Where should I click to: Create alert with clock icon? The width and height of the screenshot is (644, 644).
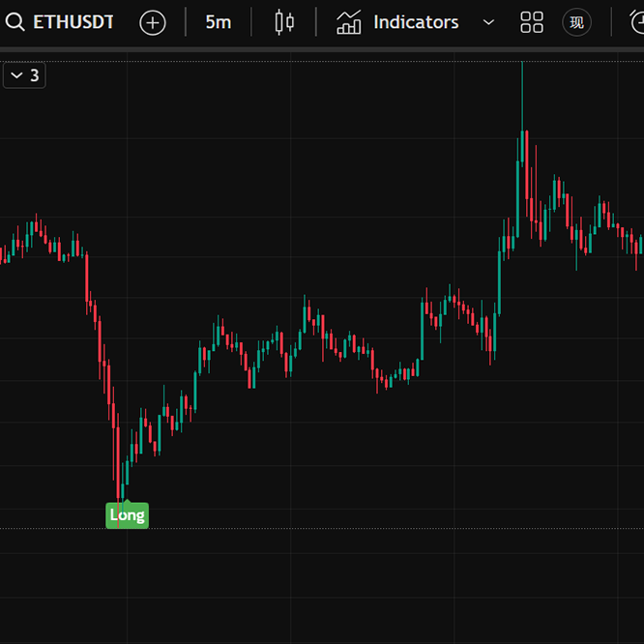tap(636, 22)
